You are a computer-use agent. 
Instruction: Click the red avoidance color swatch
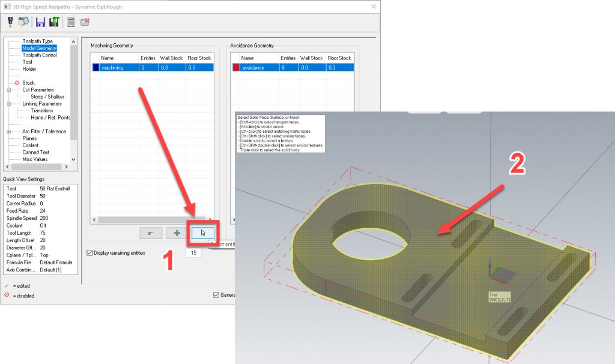(235, 68)
